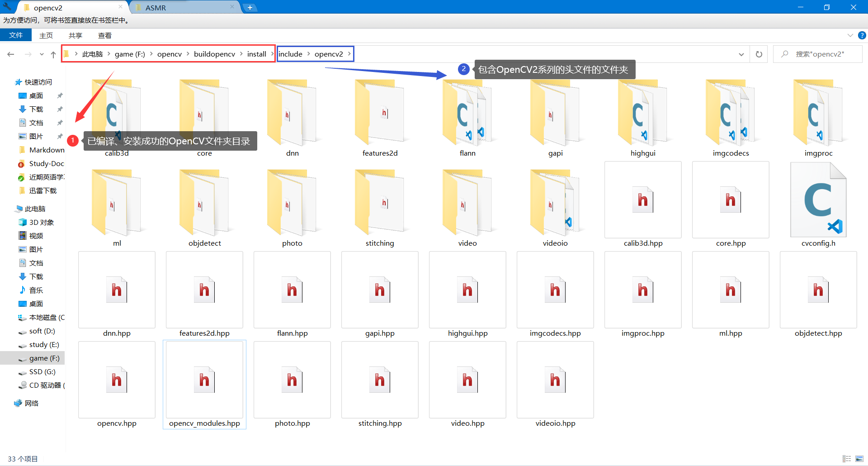Select the opencv.hpp file
Image resolution: width=868 pixels, height=466 pixels.
tap(117, 385)
